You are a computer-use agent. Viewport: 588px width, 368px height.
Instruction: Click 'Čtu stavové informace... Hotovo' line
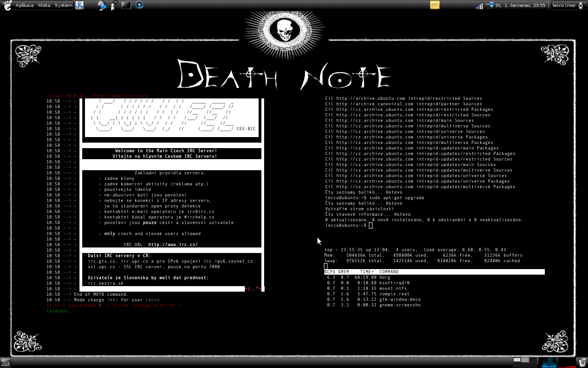[368, 214]
